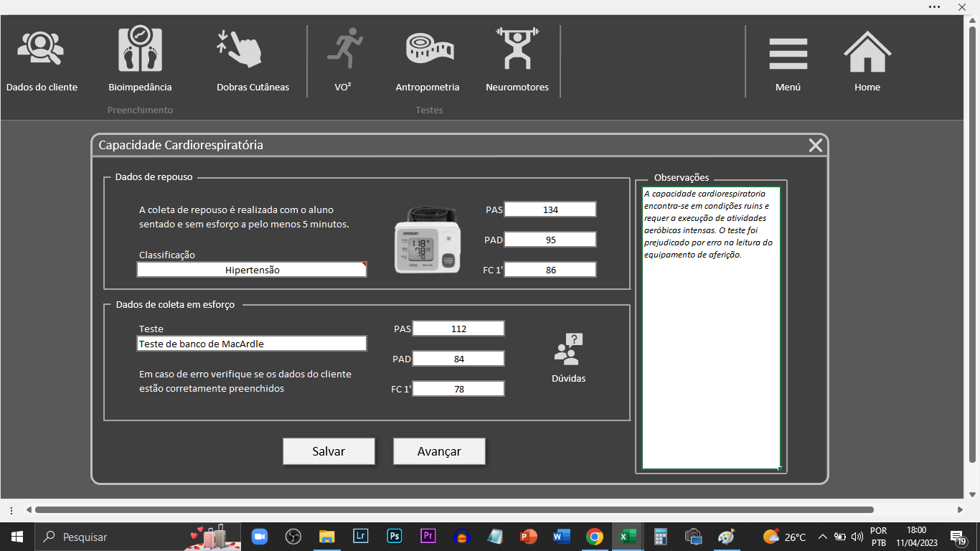The image size is (980, 551).
Task: Click the Avançar button
Action: click(x=439, y=451)
